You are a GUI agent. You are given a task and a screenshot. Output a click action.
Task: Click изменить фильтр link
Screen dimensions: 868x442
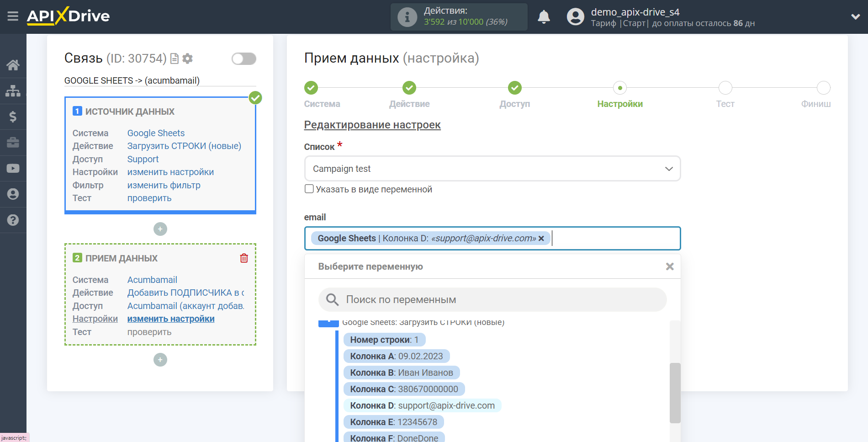pyautogui.click(x=164, y=185)
